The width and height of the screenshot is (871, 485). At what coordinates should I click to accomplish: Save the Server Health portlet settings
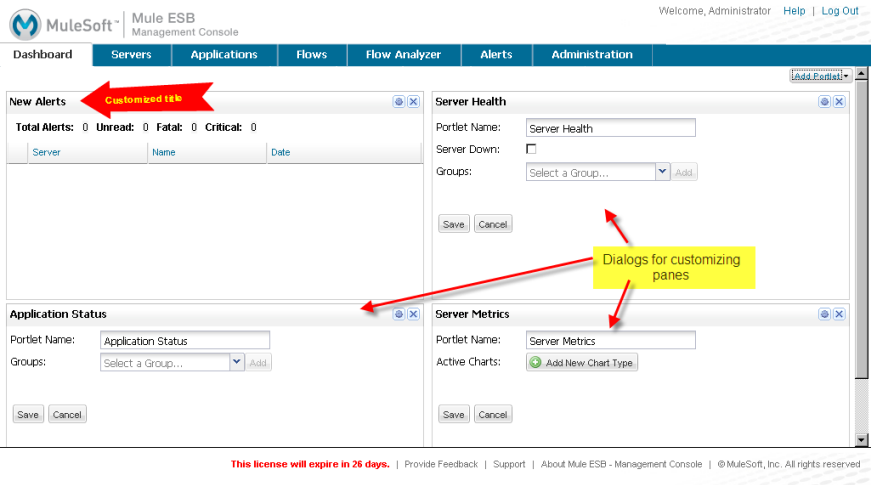454,224
